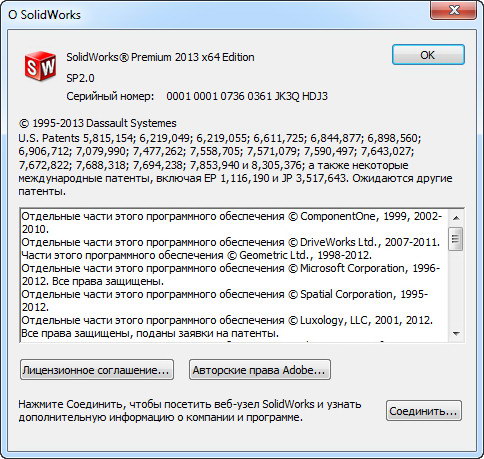The height and width of the screenshot is (459, 484).
Task: Click the Geometric Ltd., 1998-2012 line
Action: (196, 255)
